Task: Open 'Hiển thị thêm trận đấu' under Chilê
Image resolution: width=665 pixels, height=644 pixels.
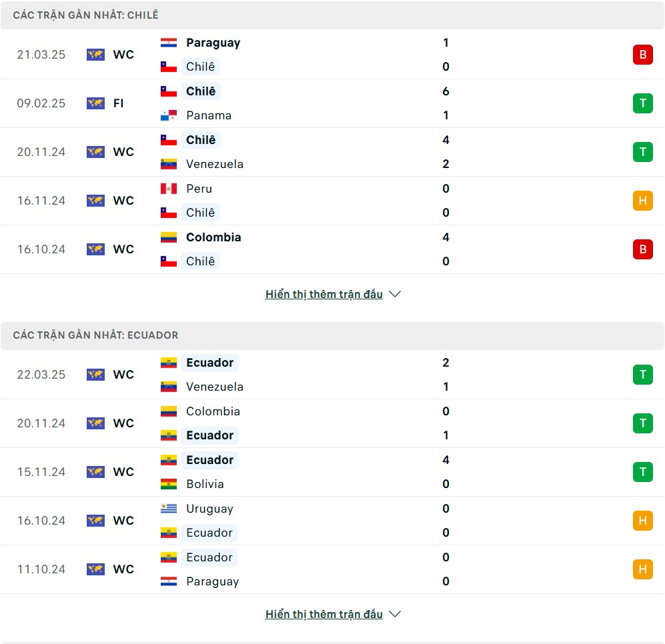Action: coord(324,294)
